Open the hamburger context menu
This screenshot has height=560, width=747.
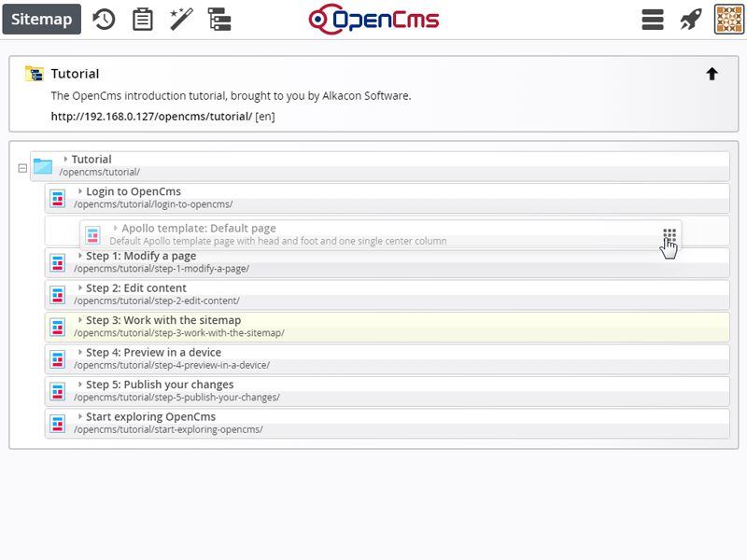point(652,20)
